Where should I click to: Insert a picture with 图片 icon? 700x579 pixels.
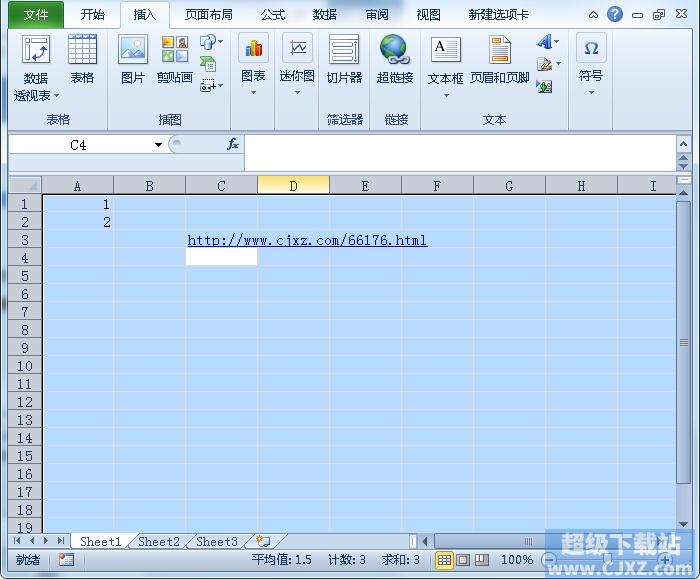[x=133, y=50]
